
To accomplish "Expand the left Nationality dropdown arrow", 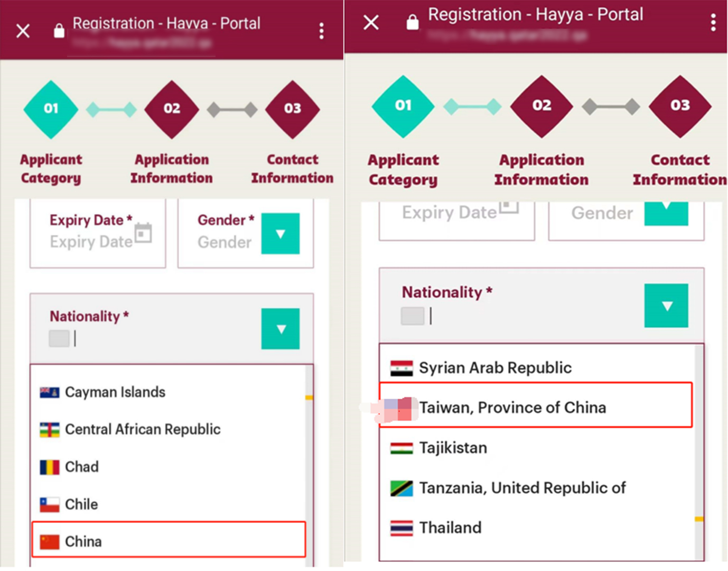I will click(280, 329).
